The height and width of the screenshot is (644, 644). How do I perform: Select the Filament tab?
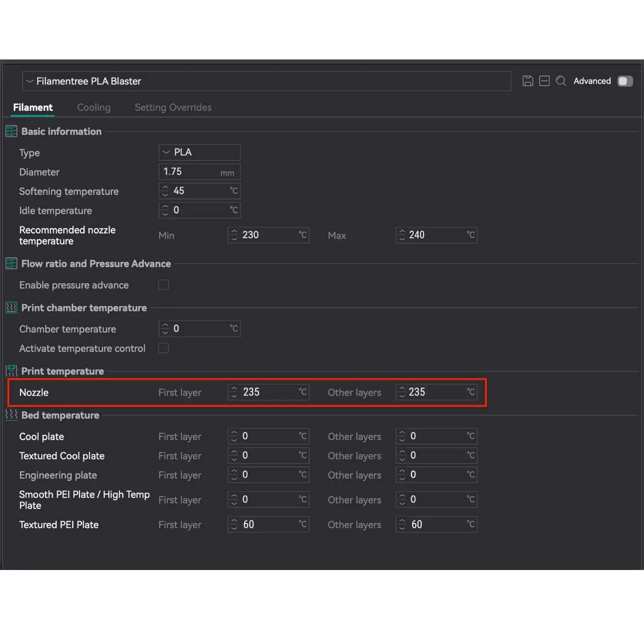[33, 107]
